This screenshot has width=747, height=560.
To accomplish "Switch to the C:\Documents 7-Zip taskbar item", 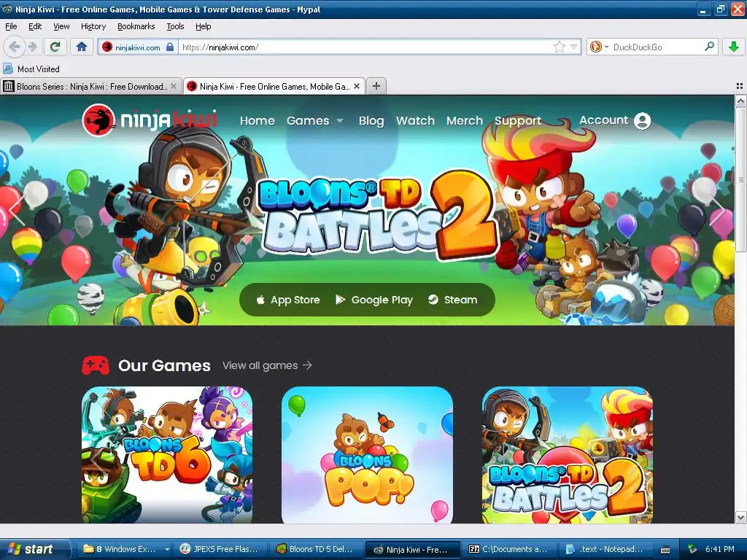I will [x=509, y=549].
